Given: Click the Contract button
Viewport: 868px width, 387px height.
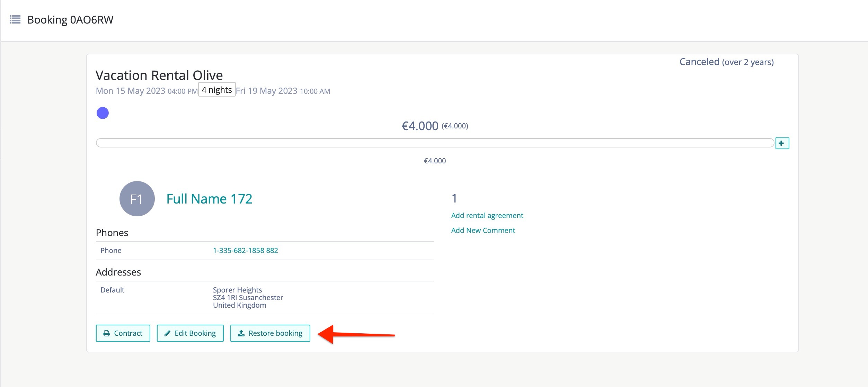Looking at the screenshot, I should [x=123, y=333].
